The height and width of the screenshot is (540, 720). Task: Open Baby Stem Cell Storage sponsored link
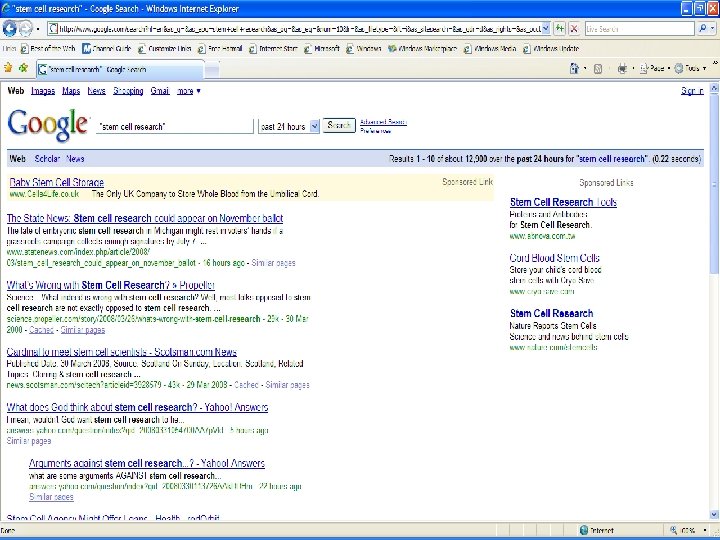click(x=56, y=182)
